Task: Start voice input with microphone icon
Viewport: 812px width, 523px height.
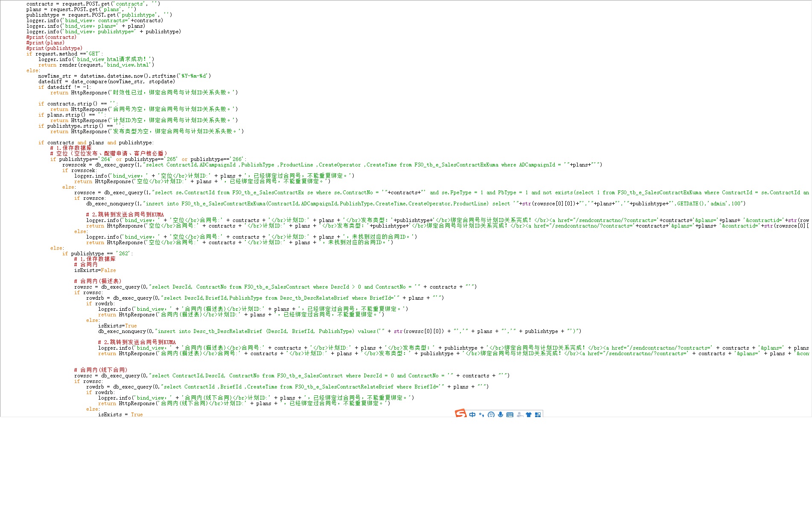Action: tap(501, 415)
